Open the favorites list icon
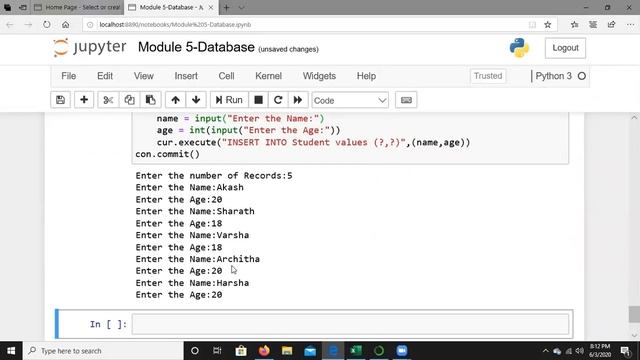Viewport: 640px width, 360px height. 574,24
